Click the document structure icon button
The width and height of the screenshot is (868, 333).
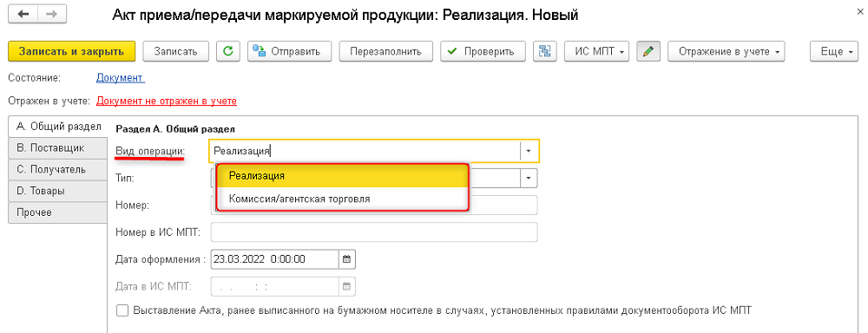pos(545,51)
